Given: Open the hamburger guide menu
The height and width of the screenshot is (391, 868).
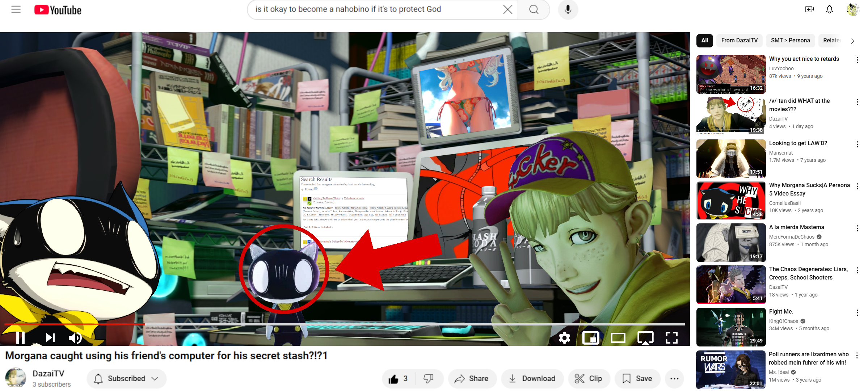Looking at the screenshot, I should click(16, 10).
